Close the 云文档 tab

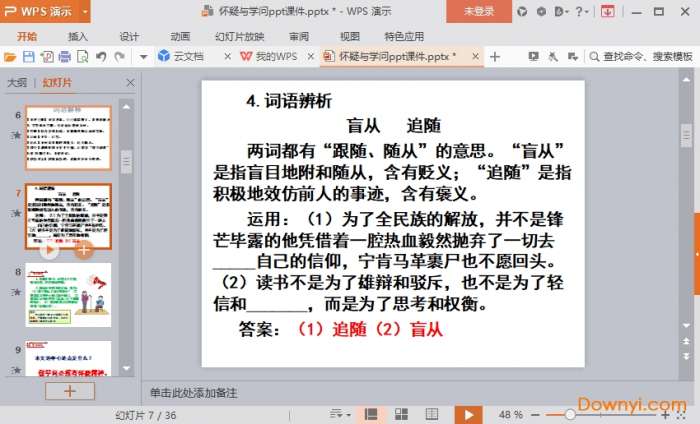click(x=227, y=57)
